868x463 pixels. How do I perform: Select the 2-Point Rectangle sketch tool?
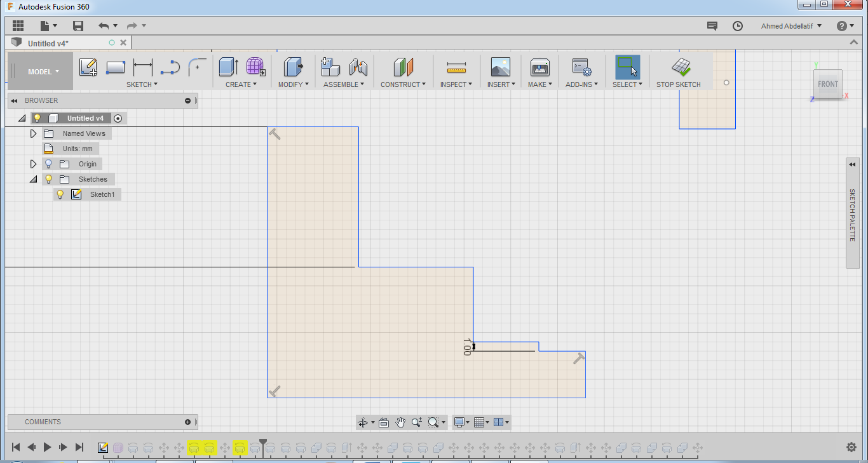116,67
